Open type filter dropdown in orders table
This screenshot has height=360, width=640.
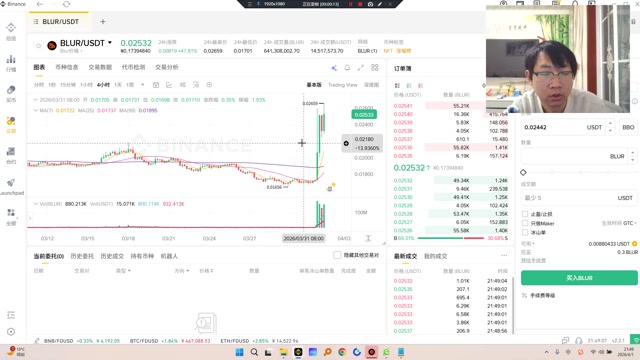[123, 271]
